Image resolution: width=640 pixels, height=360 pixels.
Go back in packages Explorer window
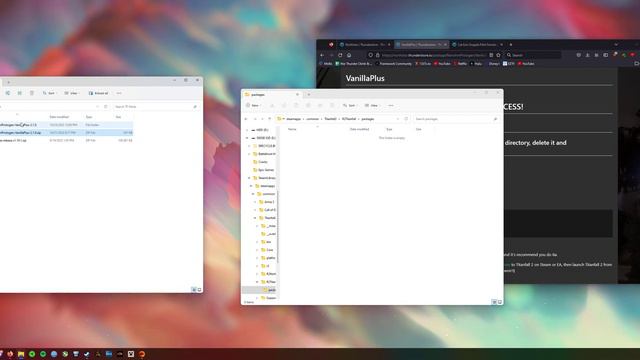coord(246,119)
